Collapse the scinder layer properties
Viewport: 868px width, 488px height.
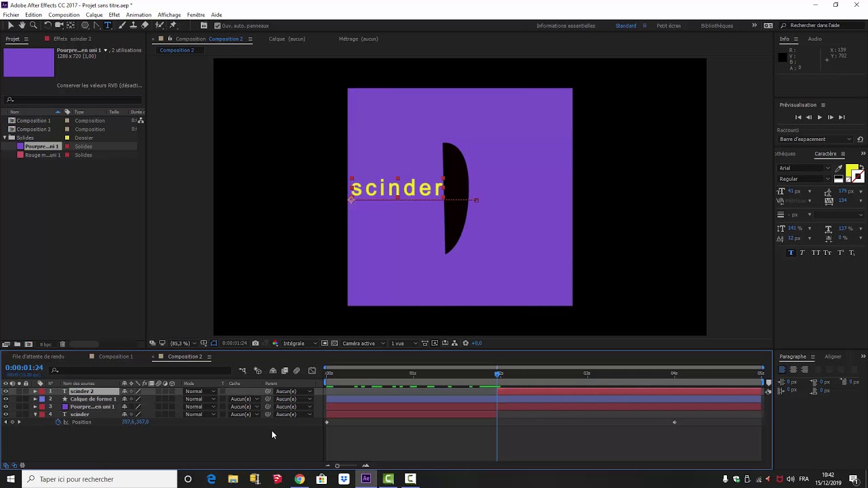pyautogui.click(x=35, y=414)
